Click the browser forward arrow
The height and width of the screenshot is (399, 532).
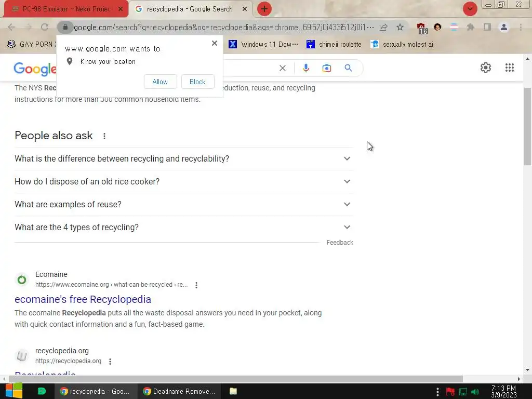point(28,27)
